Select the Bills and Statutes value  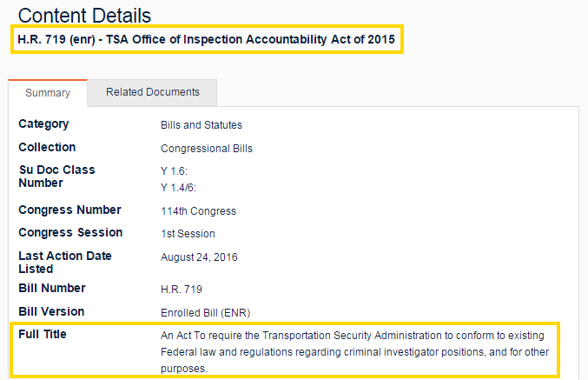click(x=202, y=125)
